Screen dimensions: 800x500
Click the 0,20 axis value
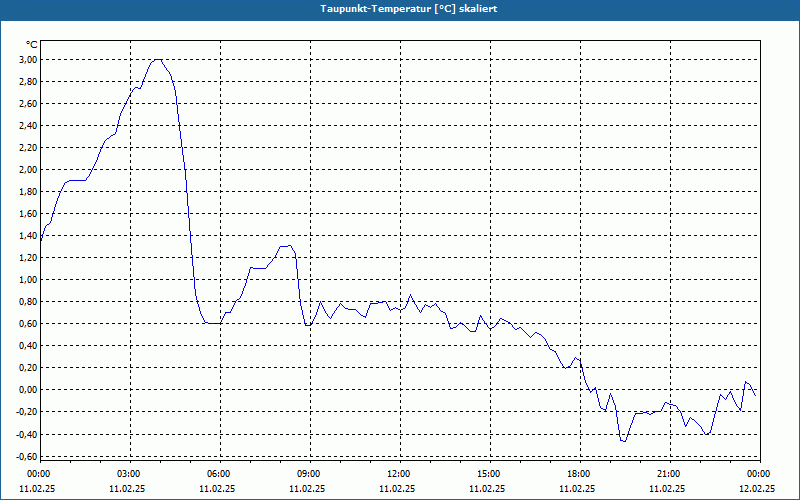(28, 368)
